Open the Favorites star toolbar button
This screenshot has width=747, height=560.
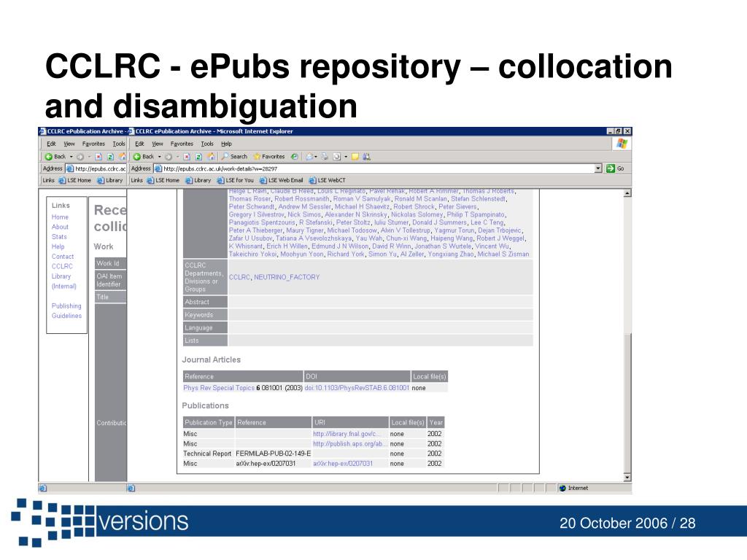point(269,156)
